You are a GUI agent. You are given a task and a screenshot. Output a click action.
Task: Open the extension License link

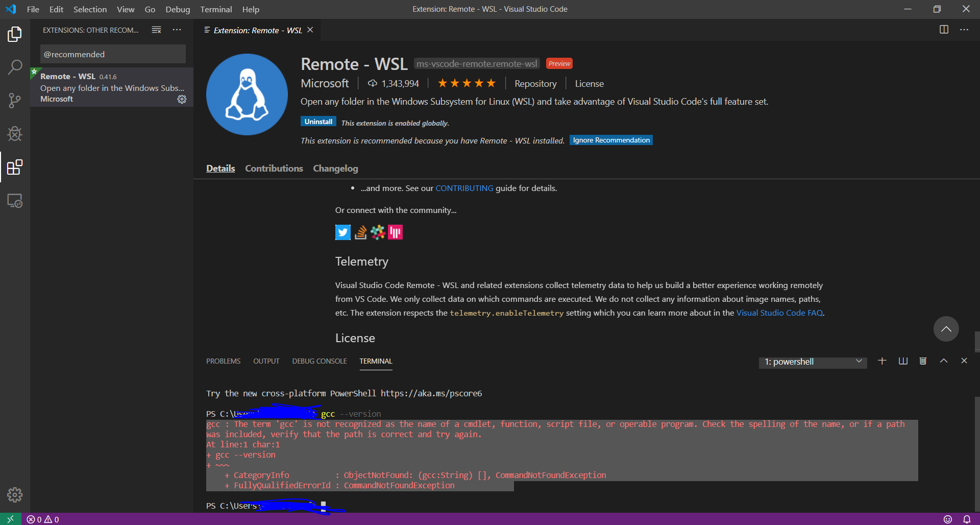[x=589, y=84]
